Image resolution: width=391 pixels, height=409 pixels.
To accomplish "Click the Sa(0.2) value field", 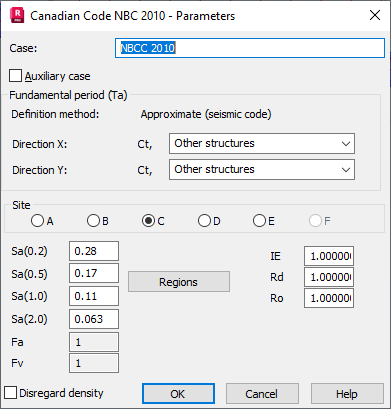I will click(x=94, y=251).
